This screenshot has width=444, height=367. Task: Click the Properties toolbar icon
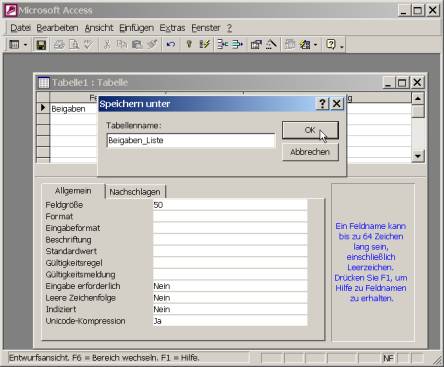coord(256,44)
